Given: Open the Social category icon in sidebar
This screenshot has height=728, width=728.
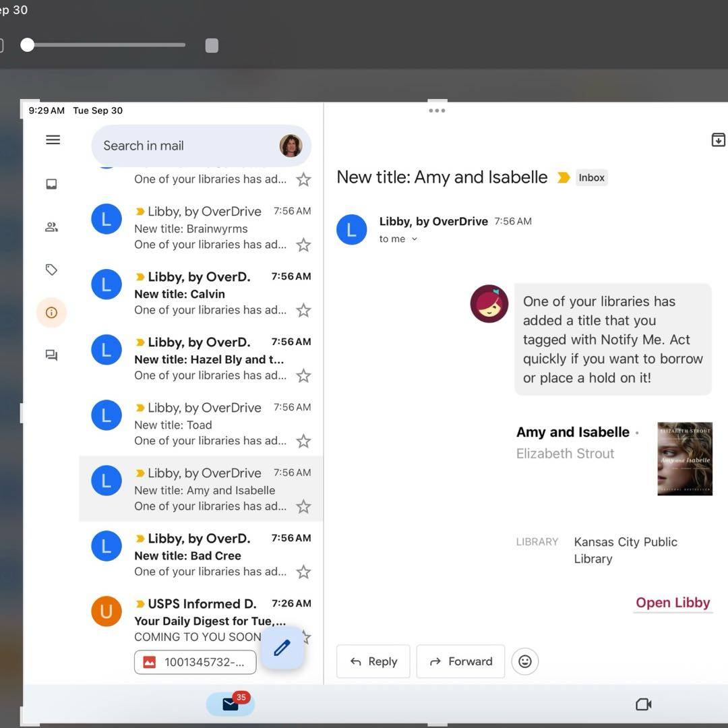Looking at the screenshot, I should (x=51, y=227).
